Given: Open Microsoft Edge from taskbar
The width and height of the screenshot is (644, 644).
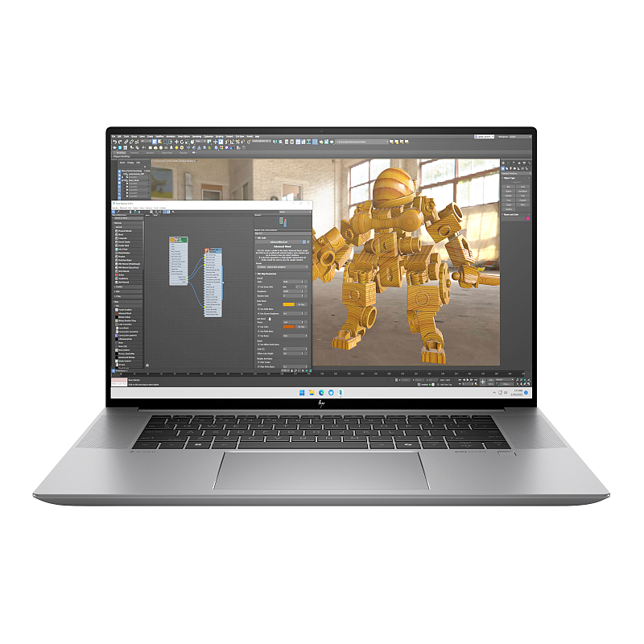Looking at the screenshot, I should point(321,393).
